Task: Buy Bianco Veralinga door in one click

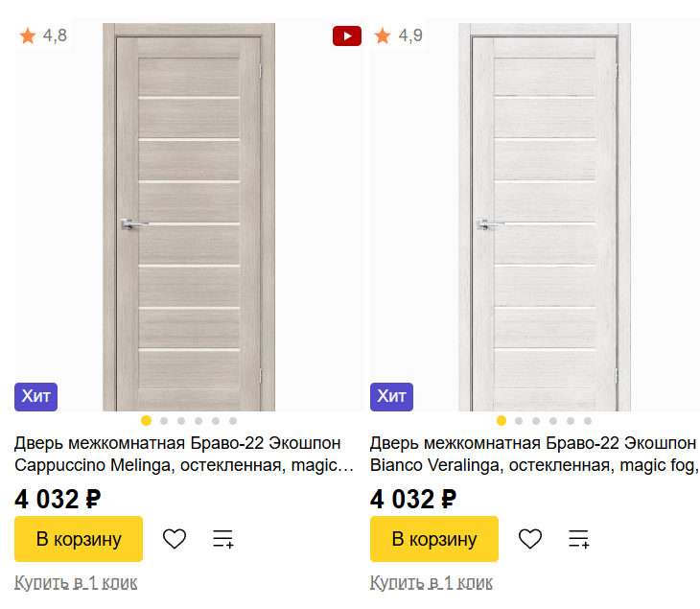Action: (432, 582)
